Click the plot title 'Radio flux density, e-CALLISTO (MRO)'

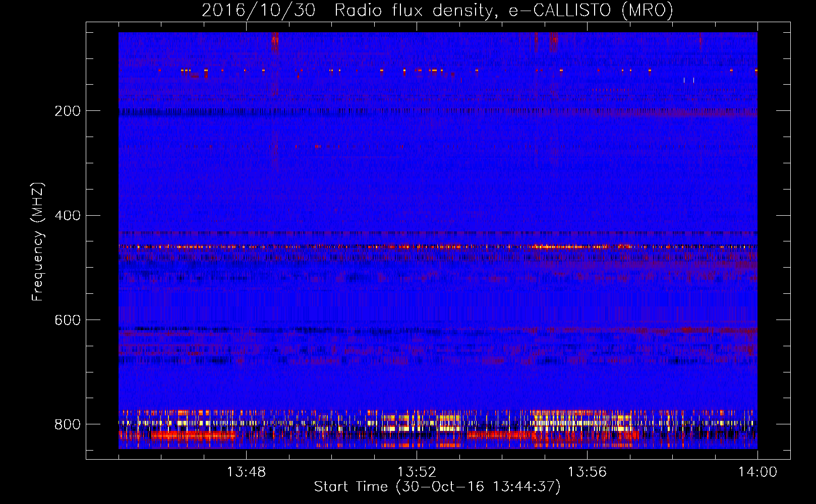pos(503,11)
